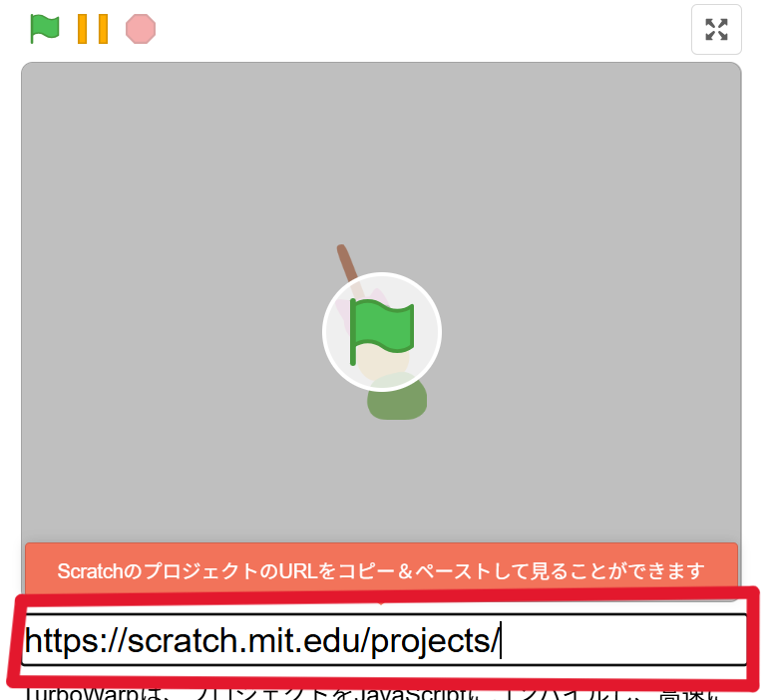Pause the project with the orange pause icon
The width and height of the screenshot is (766, 700).
(93, 28)
